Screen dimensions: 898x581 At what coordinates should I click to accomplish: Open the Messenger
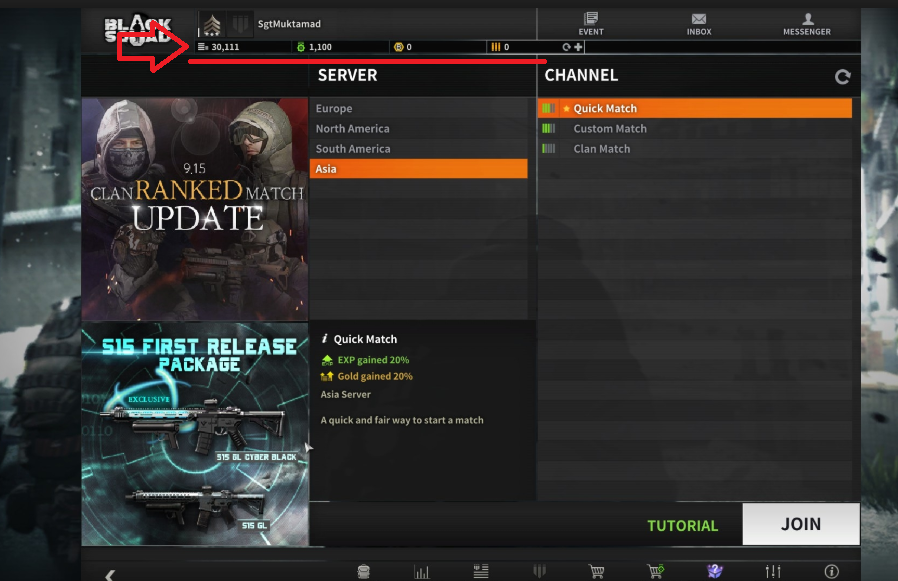[806, 24]
